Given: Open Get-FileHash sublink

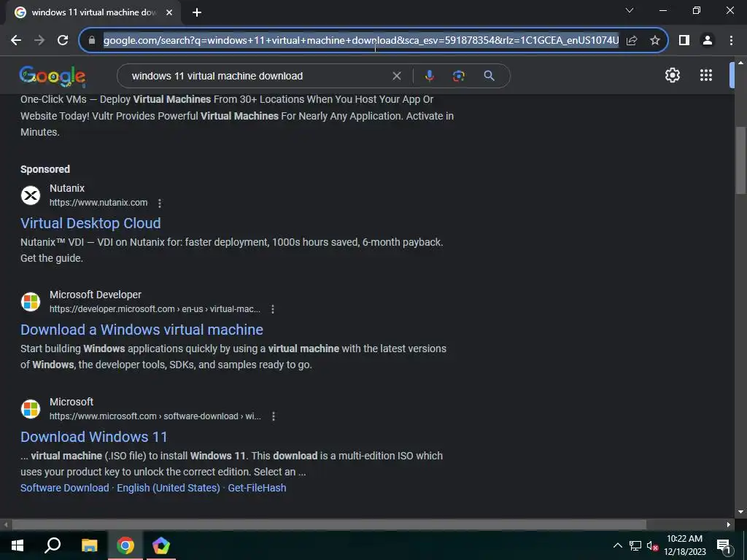Looking at the screenshot, I should tap(257, 488).
